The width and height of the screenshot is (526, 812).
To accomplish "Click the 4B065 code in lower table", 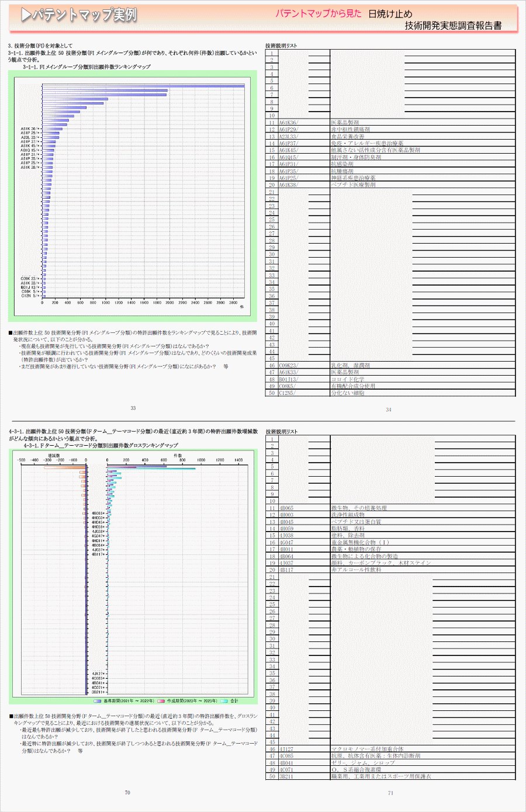I will coord(286,508).
